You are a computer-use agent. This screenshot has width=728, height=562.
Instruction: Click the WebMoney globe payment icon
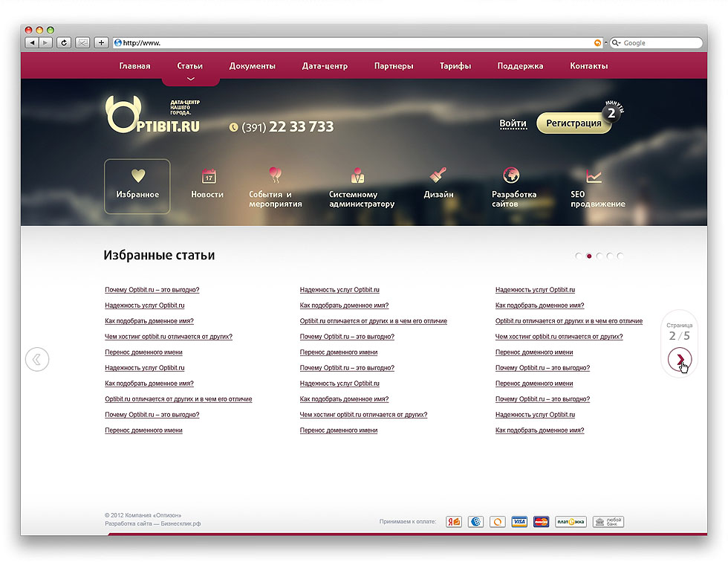pyautogui.click(x=476, y=522)
